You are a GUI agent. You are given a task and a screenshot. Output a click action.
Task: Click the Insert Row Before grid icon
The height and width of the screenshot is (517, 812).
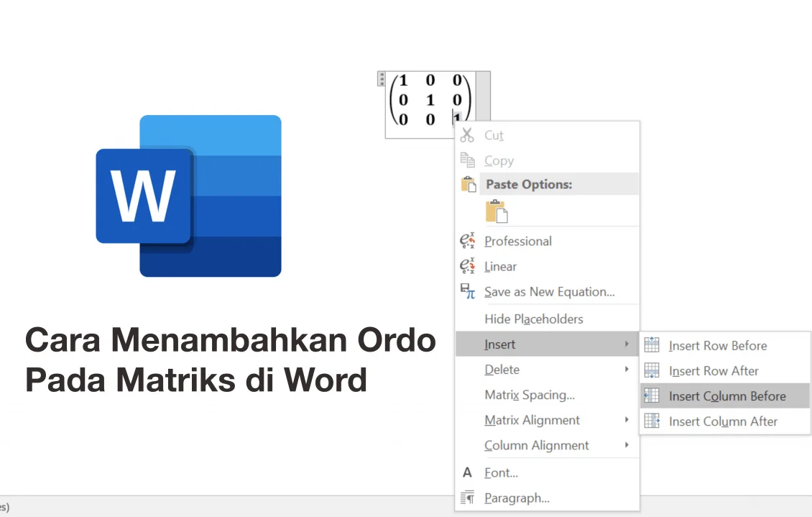(x=652, y=345)
